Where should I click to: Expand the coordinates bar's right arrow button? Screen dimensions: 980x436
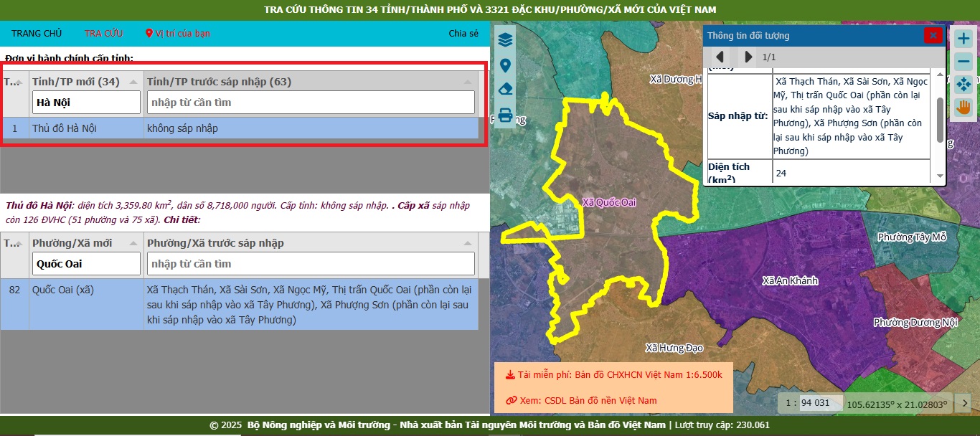click(965, 403)
